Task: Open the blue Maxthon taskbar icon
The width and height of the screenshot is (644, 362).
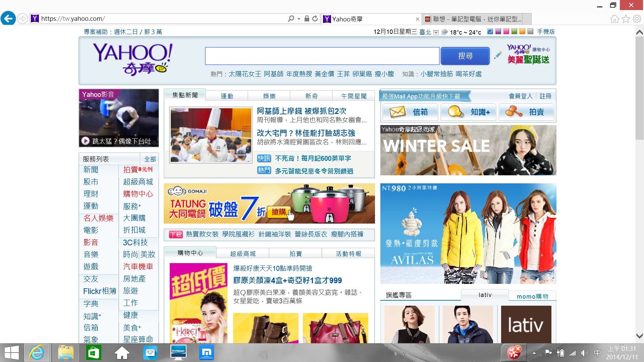Action: coord(207,353)
